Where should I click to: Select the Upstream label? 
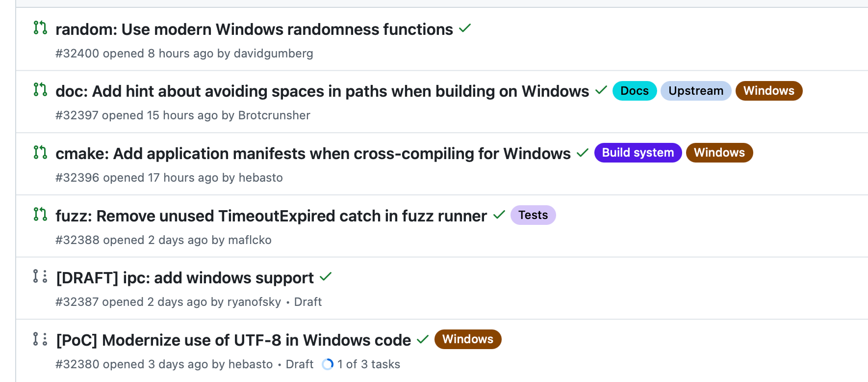pos(696,91)
